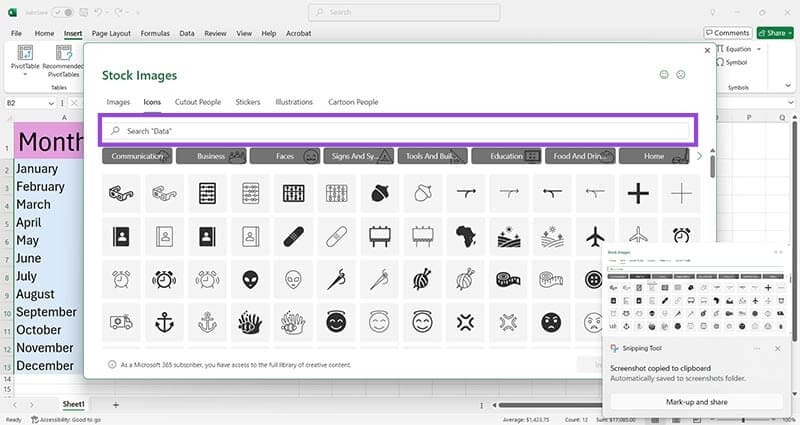Image resolution: width=800 pixels, height=425 pixels.
Task: Select the solid sea anemone icon
Action: coord(250,322)
